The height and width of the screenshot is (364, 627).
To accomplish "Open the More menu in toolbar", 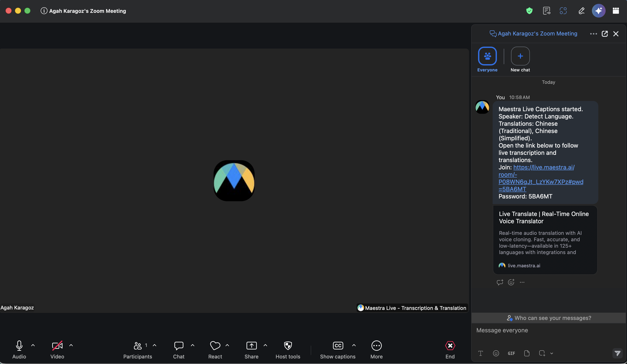I will [x=376, y=350].
